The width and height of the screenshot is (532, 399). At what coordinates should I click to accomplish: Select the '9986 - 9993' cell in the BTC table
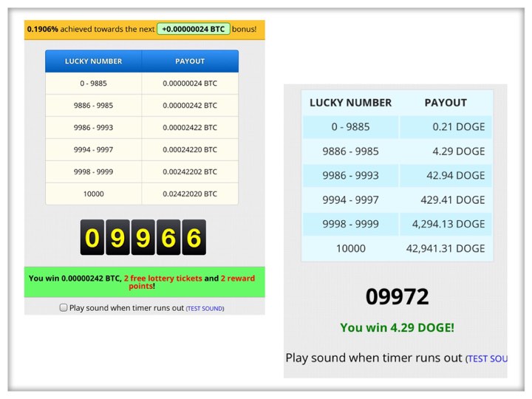93,128
